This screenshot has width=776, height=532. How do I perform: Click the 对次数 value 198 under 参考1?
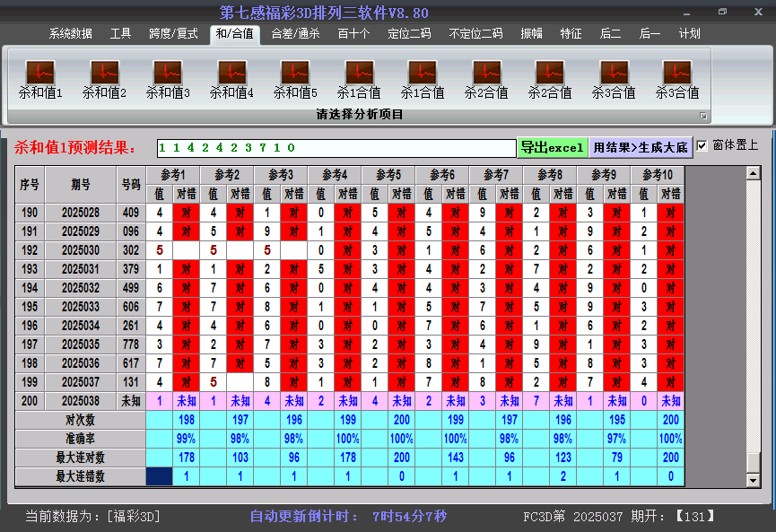tap(187, 420)
